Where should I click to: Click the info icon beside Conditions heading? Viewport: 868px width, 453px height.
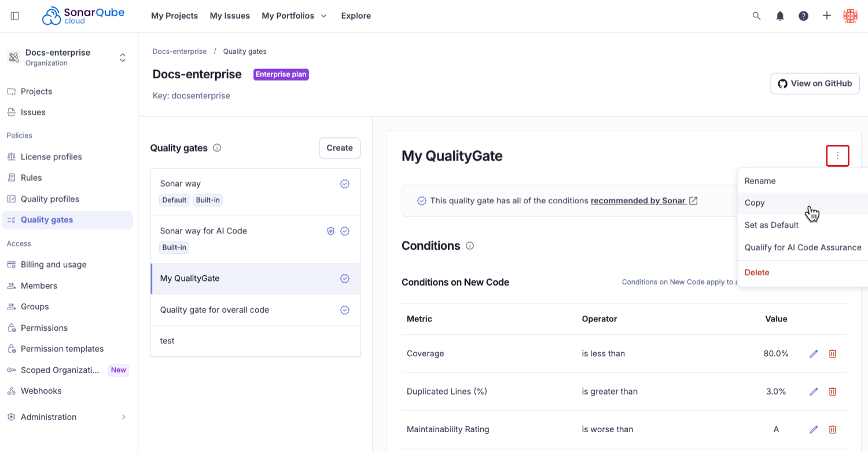pos(470,246)
